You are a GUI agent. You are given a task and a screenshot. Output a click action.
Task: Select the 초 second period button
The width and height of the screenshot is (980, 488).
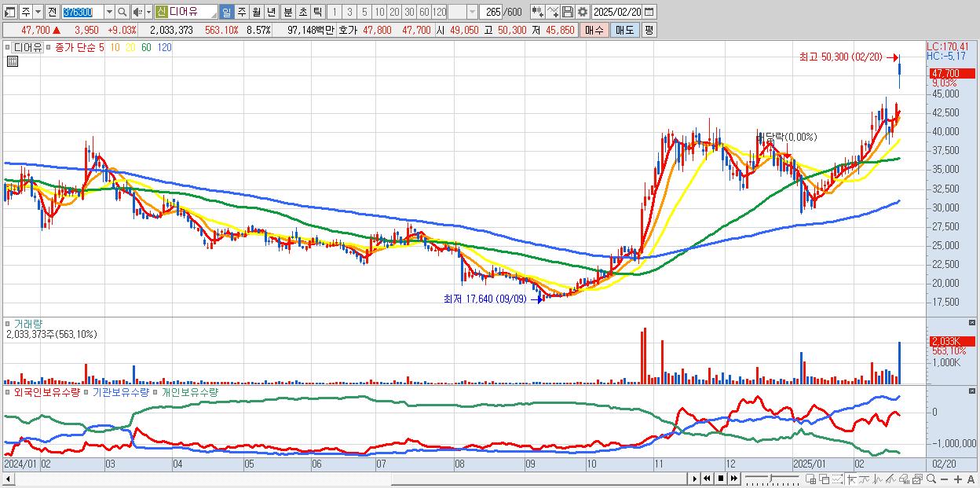302,12
